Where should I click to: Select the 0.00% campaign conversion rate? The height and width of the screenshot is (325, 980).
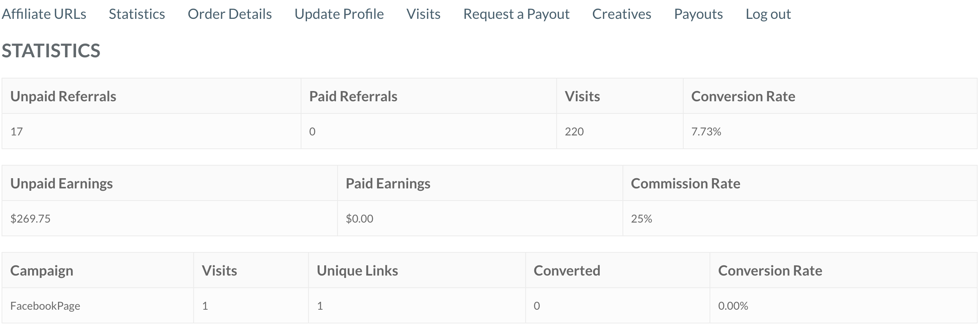[733, 306]
